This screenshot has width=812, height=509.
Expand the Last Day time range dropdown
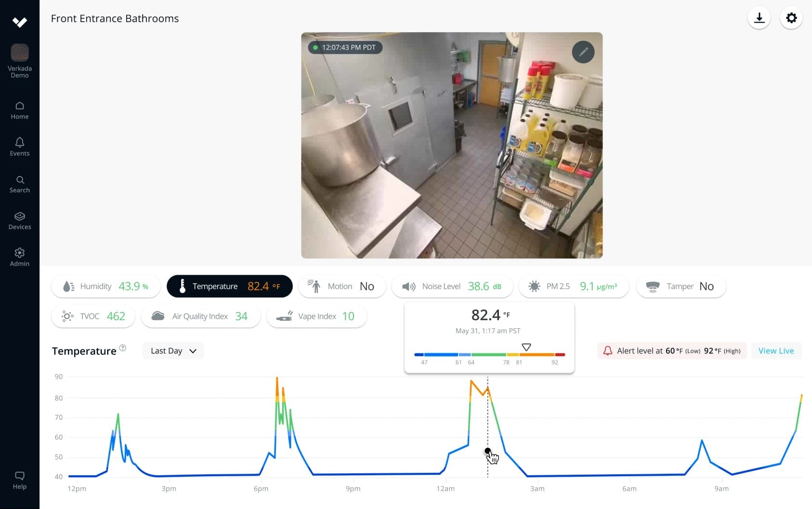pos(173,351)
